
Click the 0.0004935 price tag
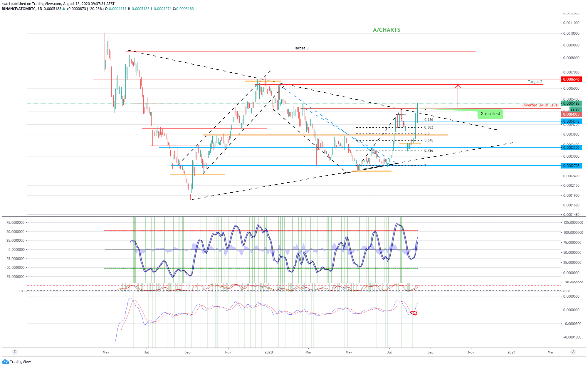tap(571, 114)
